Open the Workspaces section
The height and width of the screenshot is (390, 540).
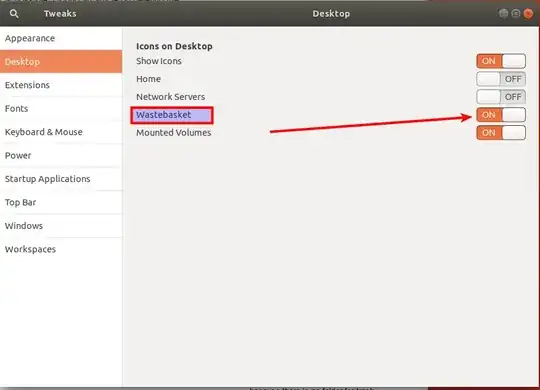pyautogui.click(x=61, y=249)
